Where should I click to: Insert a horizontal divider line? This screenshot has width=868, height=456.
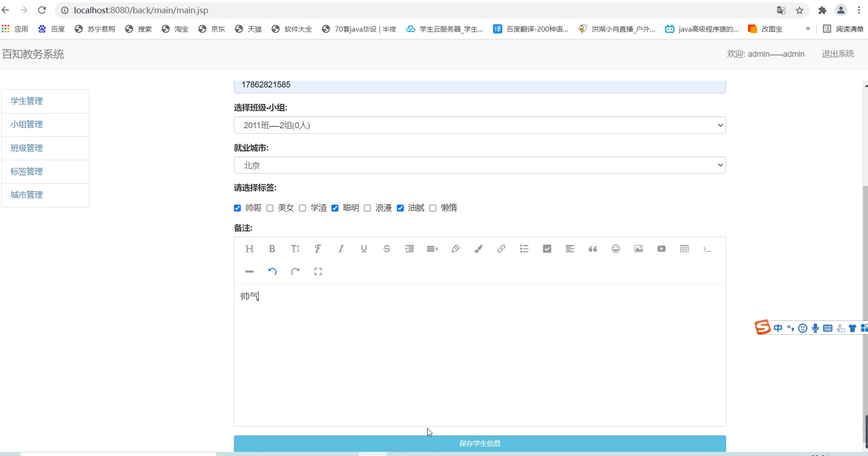(250, 271)
